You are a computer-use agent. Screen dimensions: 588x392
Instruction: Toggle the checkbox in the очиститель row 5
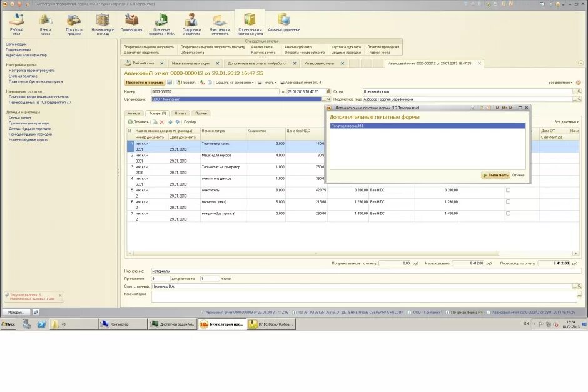point(508,191)
